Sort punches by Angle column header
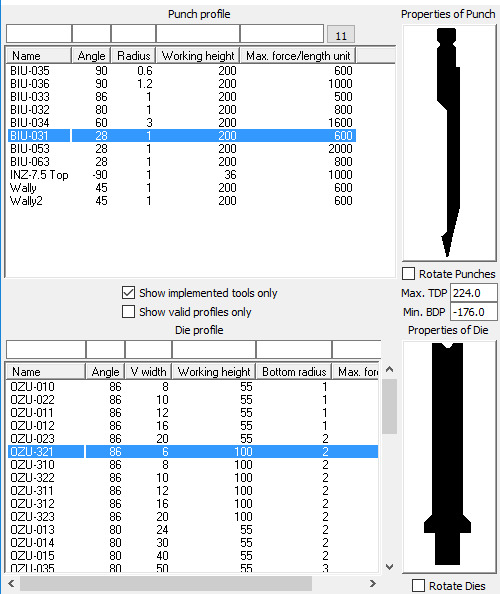Viewport: 500px width, 594px height. (91, 56)
